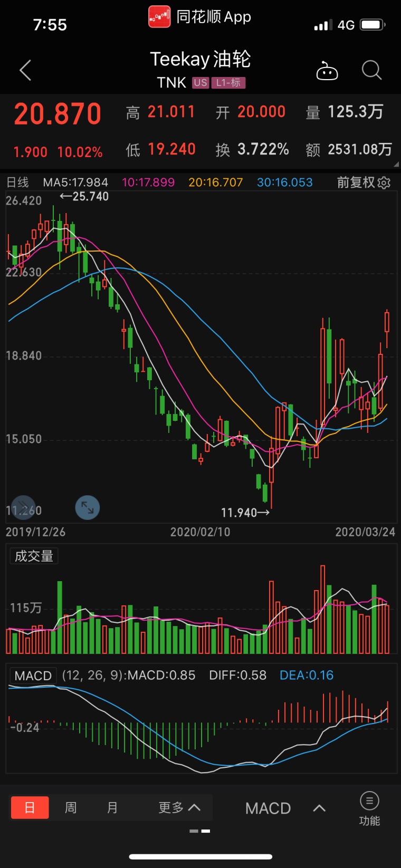Tap the turnover rate 3.722%

(263, 149)
